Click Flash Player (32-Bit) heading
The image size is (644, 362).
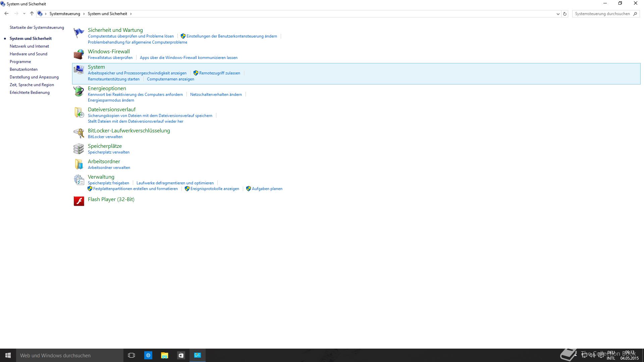(x=111, y=199)
